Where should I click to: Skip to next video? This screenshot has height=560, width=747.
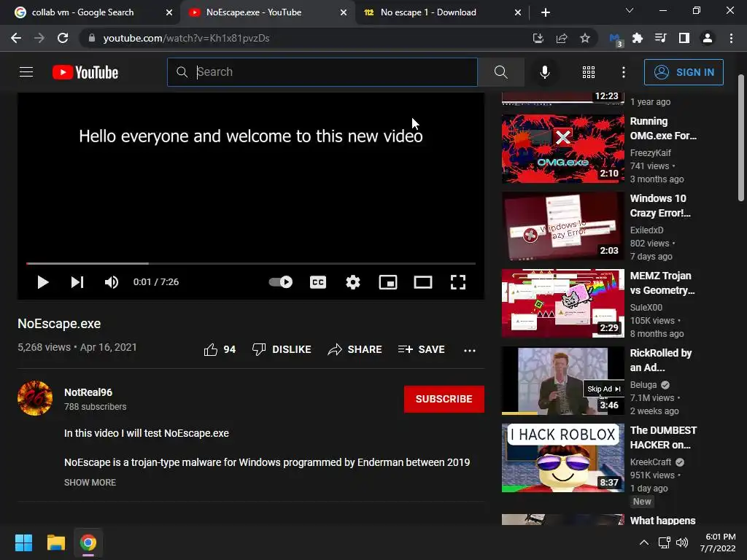(77, 282)
